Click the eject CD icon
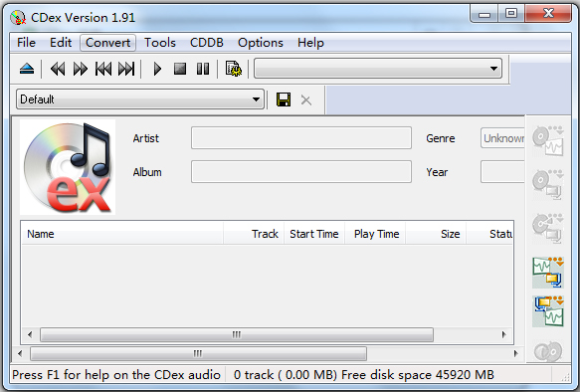This screenshot has width=580, height=392. 27,69
